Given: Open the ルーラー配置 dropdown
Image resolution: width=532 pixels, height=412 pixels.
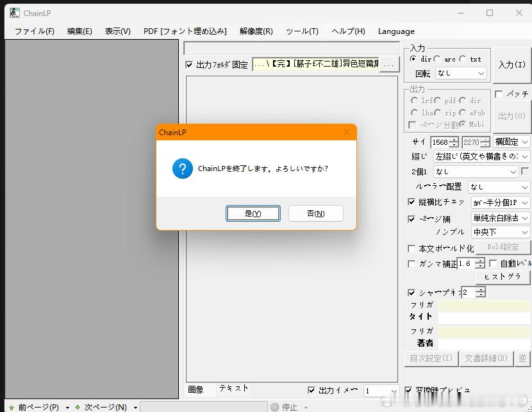Looking at the screenshot, I should 499,187.
